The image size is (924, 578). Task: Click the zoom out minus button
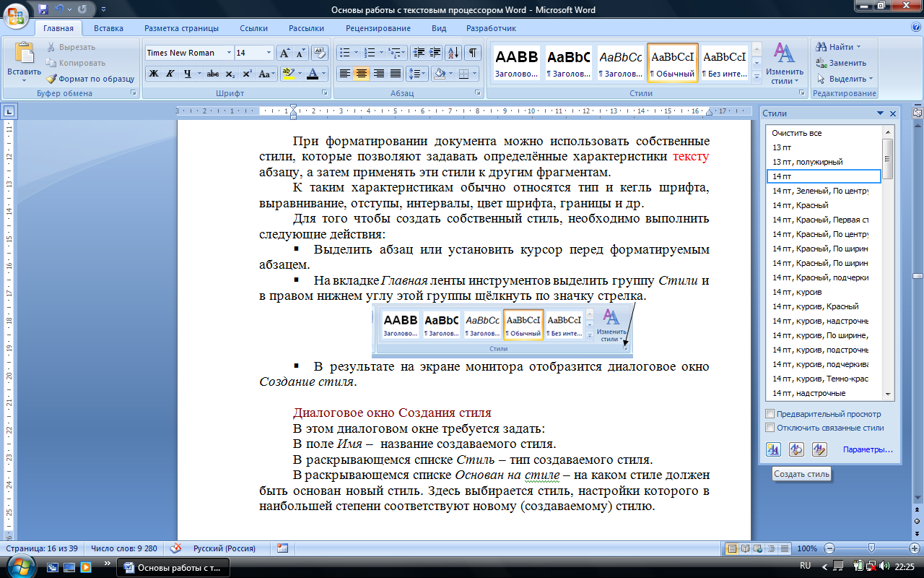pos(829,548)
